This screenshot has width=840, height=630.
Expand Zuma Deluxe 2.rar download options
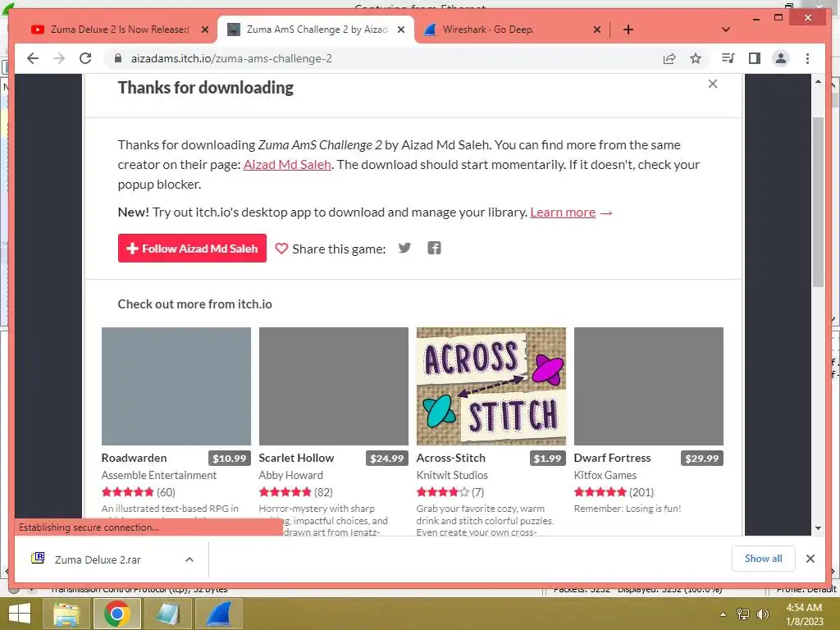(189, 559)
